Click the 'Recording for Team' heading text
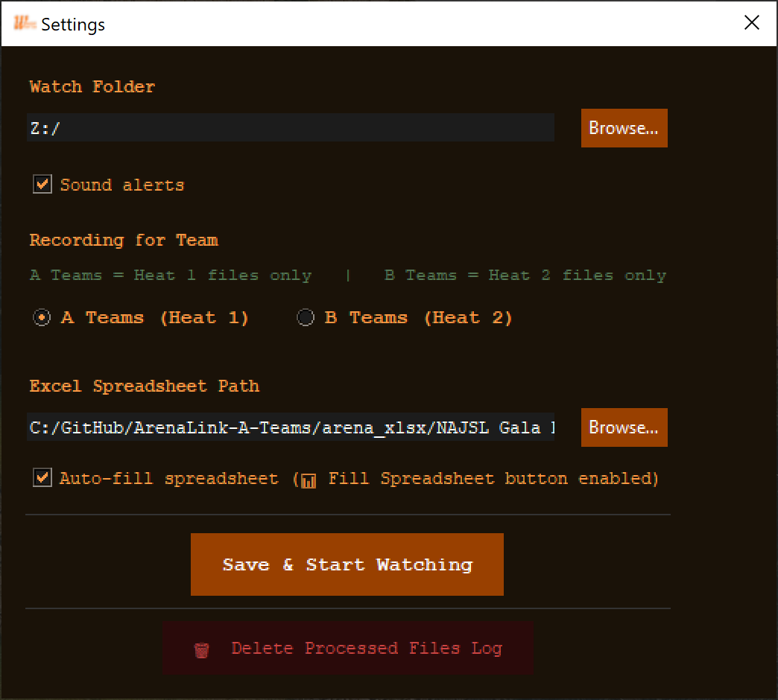 (124, 240)
